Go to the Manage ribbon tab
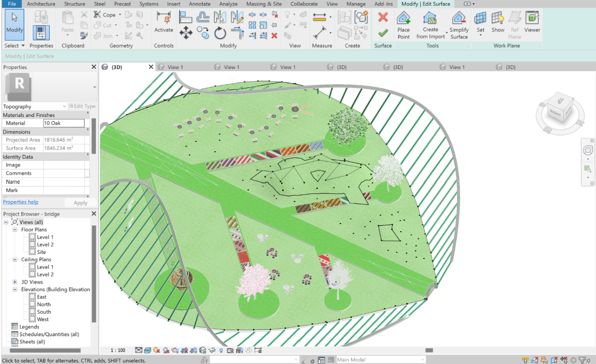 [356, 4]
